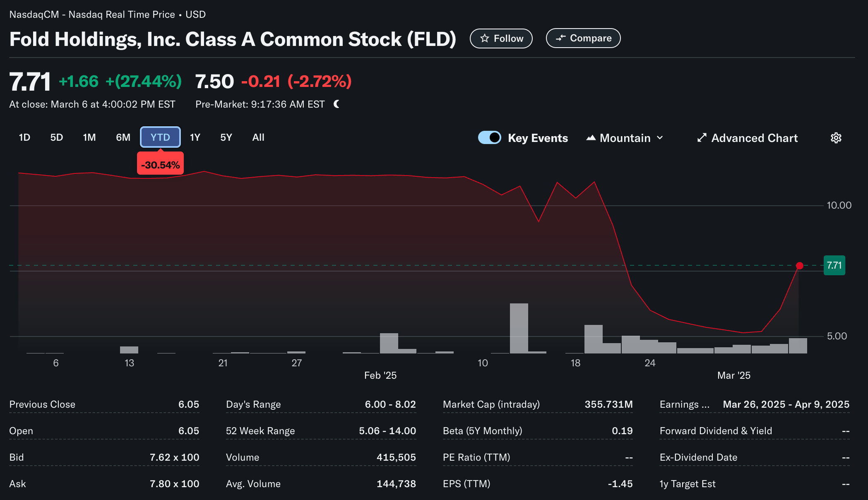Click the YTD selected range button
Image resolution: width=868 pixels, height=500 pixels.
(160, 137)
